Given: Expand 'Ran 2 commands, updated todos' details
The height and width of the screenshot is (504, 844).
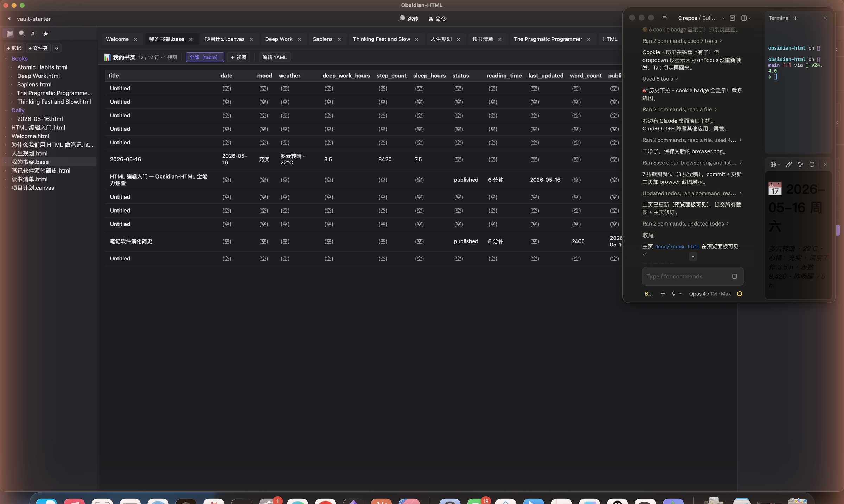Looking at the screenshot, I should (685, 224).
